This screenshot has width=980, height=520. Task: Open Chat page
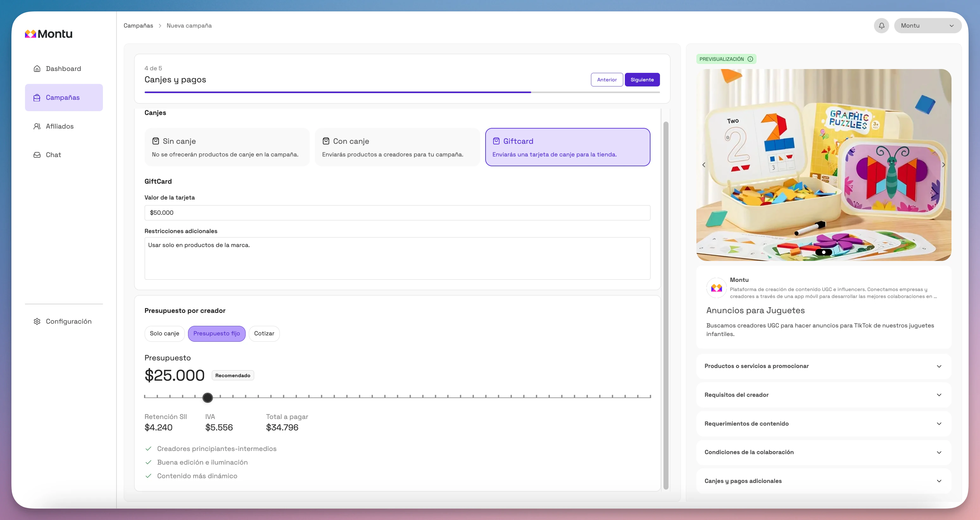point(64,155)
